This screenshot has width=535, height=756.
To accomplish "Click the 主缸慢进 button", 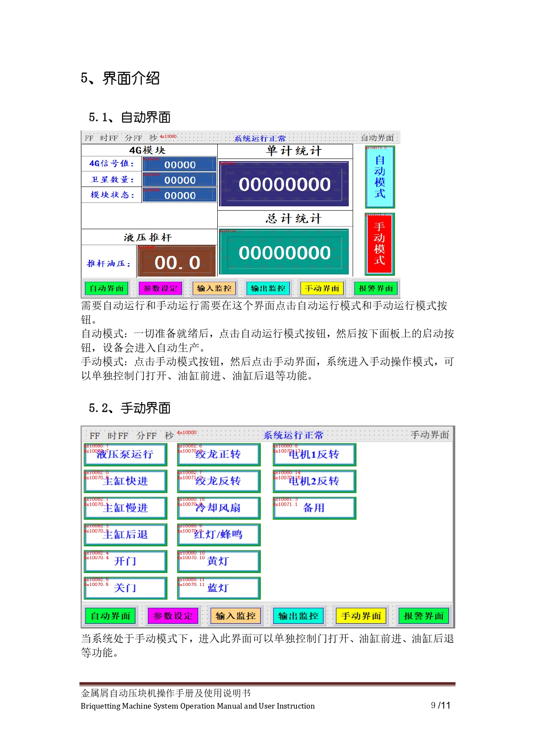I will coord(125,508).
